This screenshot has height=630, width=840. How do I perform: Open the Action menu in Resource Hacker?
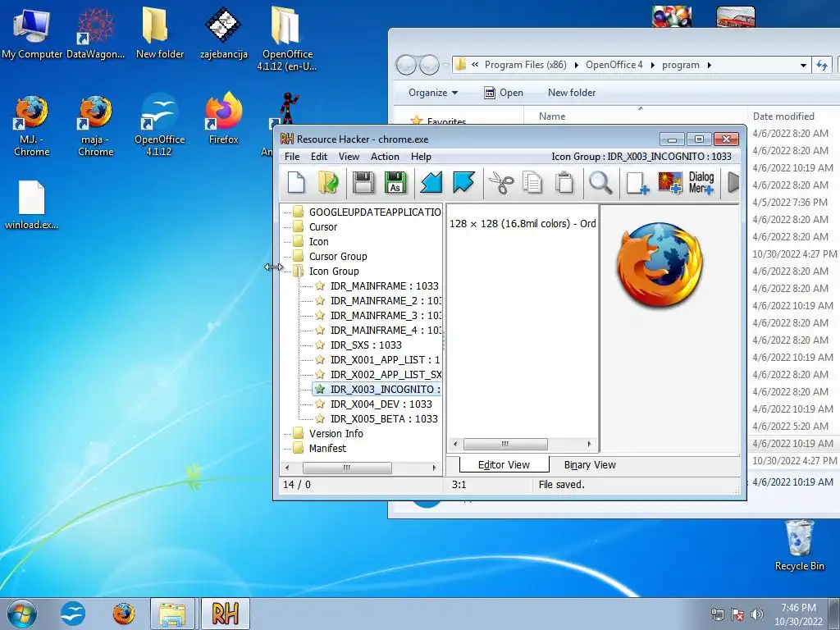pos(385,157)
